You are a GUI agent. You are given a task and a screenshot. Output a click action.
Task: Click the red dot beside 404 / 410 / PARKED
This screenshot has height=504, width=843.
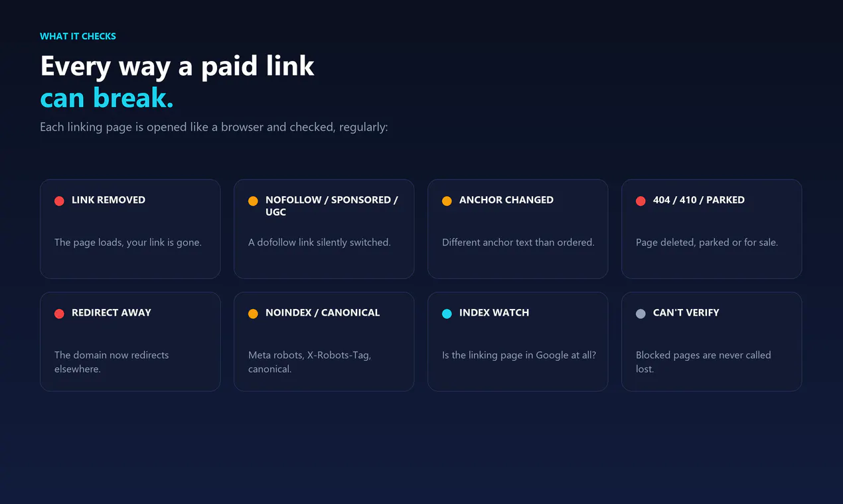point(641,201)
